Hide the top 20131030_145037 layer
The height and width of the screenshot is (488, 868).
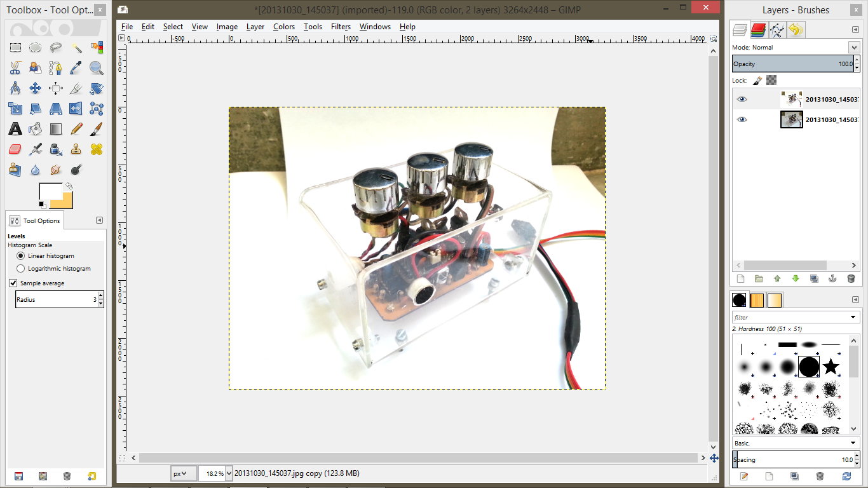742,98
